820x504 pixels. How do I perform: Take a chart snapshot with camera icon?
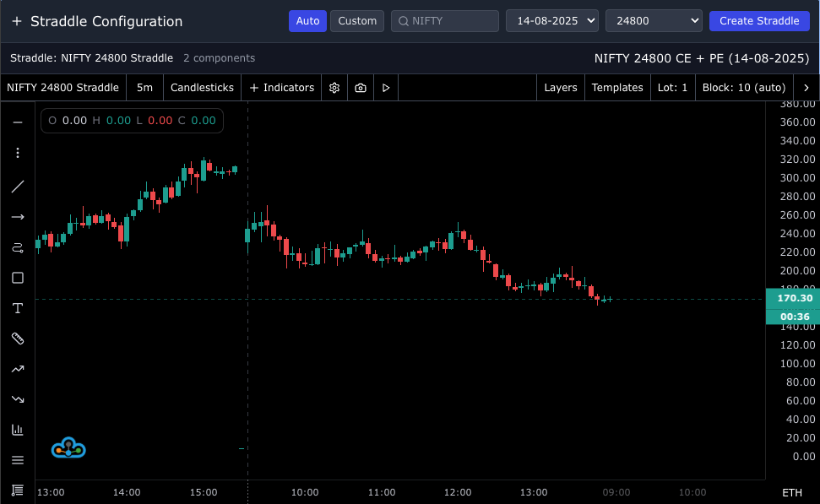361,87
